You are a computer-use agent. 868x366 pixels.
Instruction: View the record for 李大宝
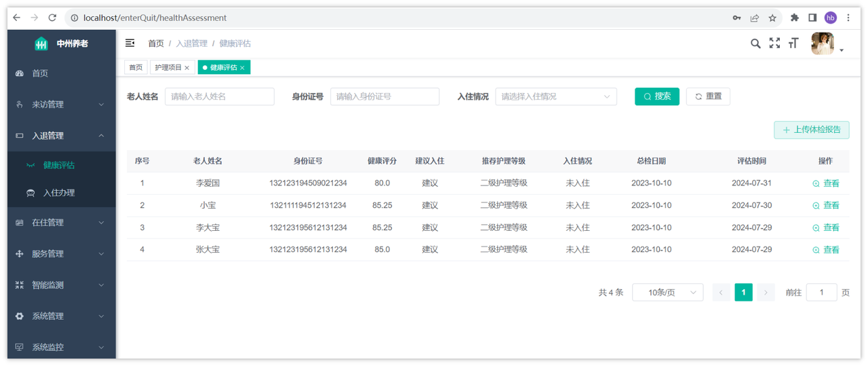pos(826,227)
